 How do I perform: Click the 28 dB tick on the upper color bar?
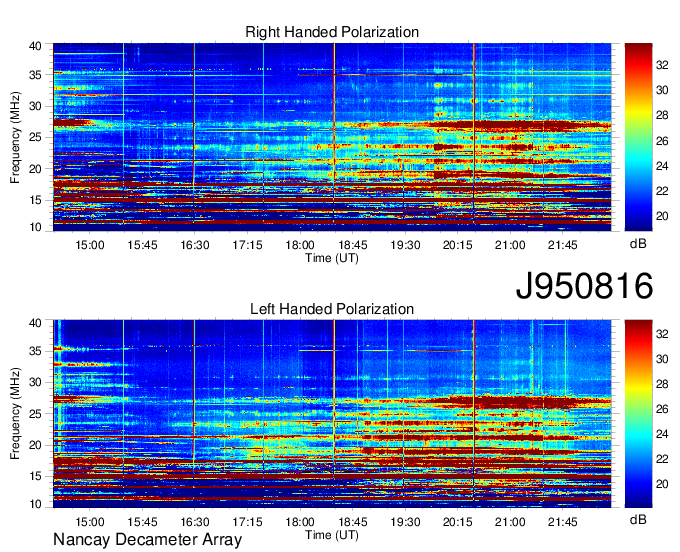point(662,115)
